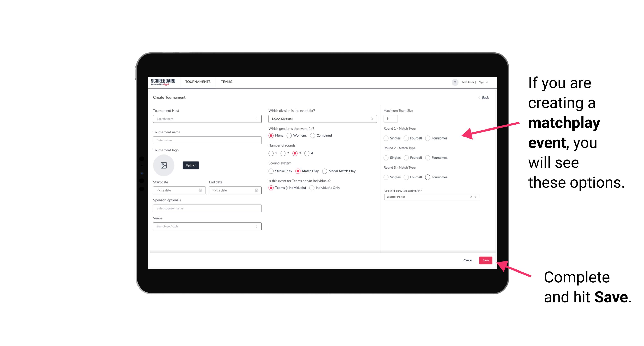
Task: Click the third-party API remove icon
Action: coord(470,196)
